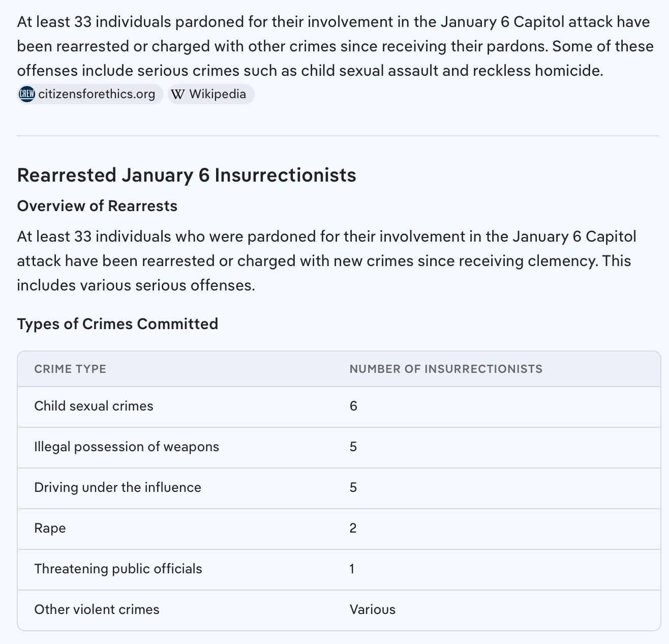This screenshot has width=669, height=644.
Task: Click the NUMBER OF INSURRECTIONISTS column header
Action: tap(446, 369)
